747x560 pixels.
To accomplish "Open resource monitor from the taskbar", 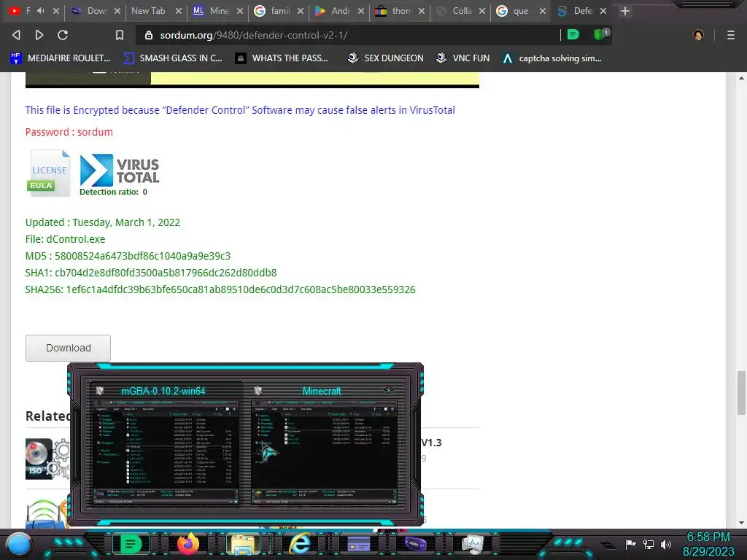I will click(x=472, y=544).
